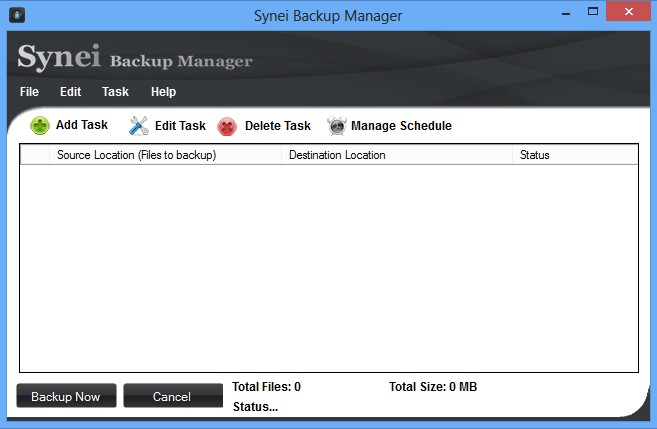
Task: Show the Help menu
Action: [x=163, y=92]
